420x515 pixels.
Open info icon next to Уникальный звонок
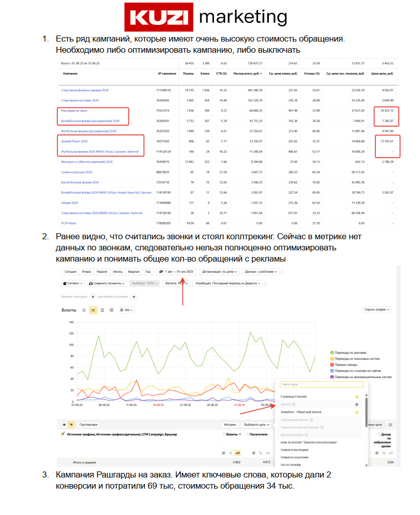311,420
